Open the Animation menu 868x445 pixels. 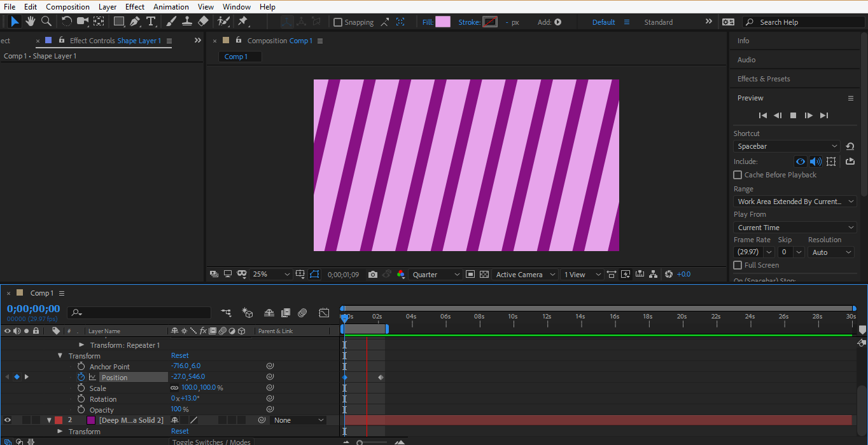point(171,7)
